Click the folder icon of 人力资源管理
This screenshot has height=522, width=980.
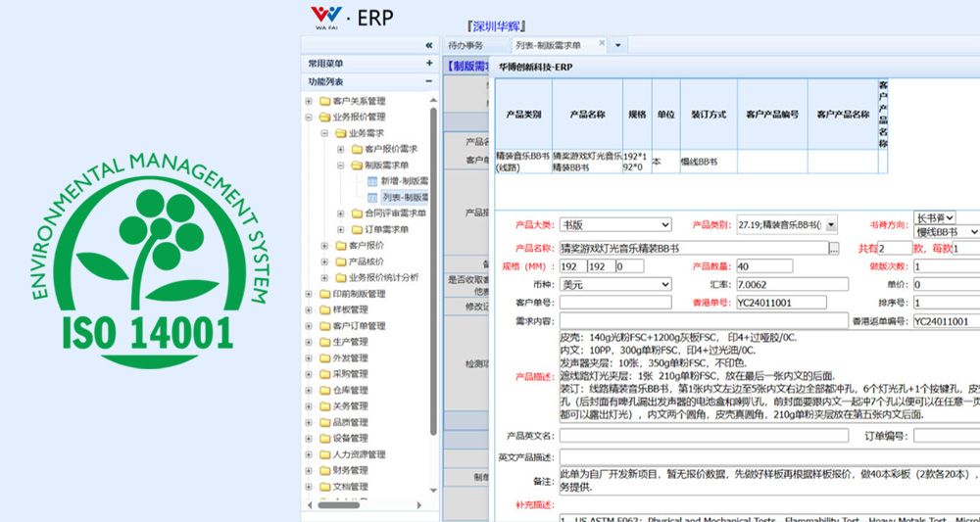(325, 454)
